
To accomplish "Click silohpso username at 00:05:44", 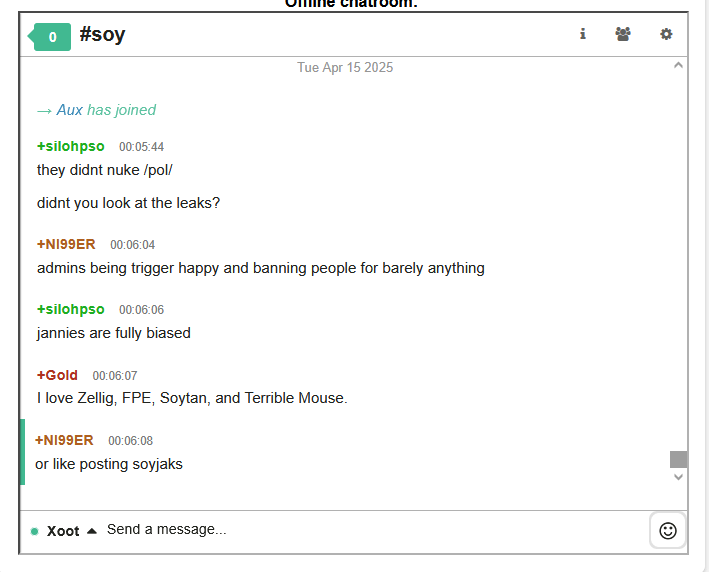I will (71, 146).
